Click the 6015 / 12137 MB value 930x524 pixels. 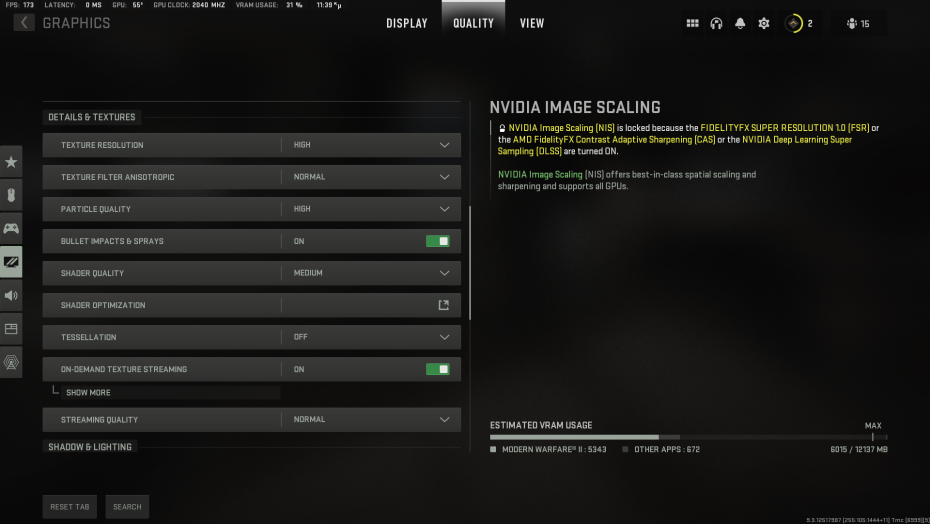coord(859,449)
